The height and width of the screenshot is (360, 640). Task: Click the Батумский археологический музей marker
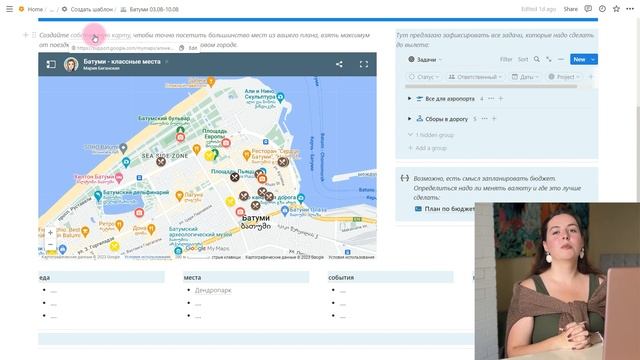178,250
